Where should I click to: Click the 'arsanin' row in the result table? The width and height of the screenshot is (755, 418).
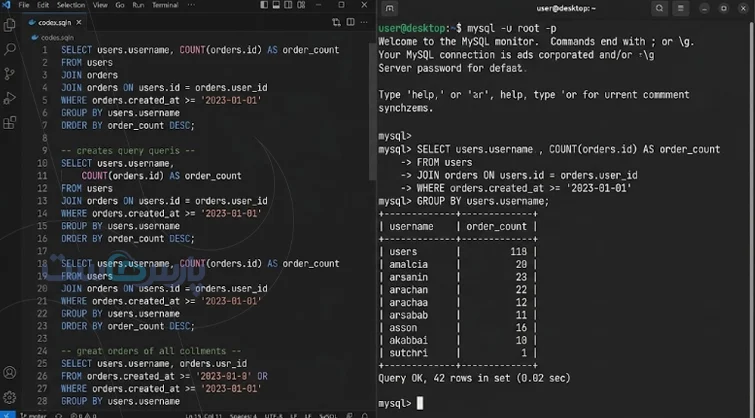click(x=457, y=277)
